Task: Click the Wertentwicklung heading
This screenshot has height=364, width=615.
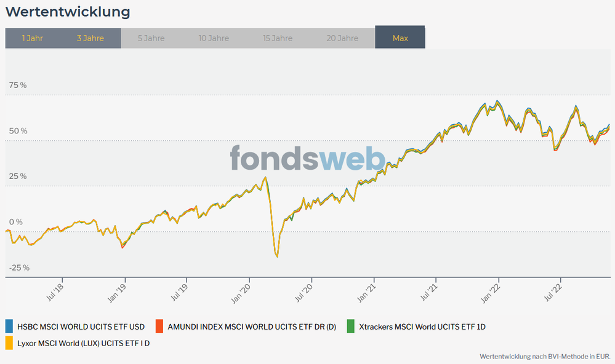Action: (x=68, y=12)
